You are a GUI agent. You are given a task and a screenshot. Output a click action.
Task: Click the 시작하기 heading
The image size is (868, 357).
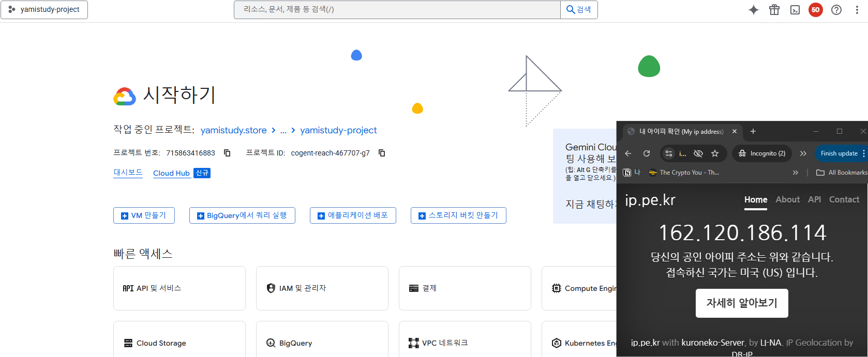coord(179,95)
